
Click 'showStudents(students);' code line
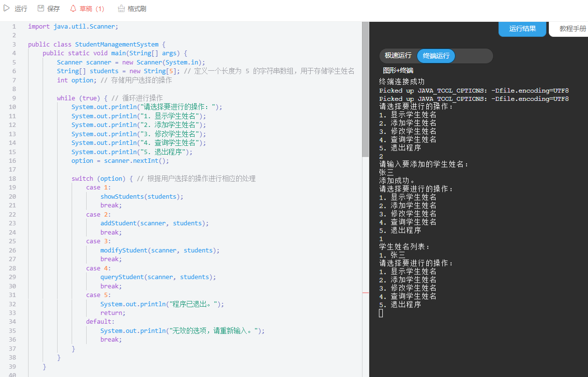(x=142, y=196)
